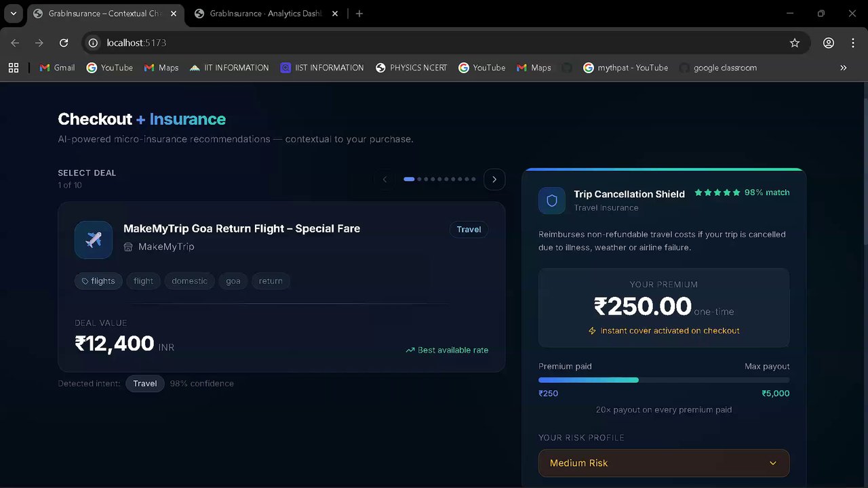The width and height of the screenshot is (868, 488).
Task: Click the flight tag chip
Action: (143, 281)
